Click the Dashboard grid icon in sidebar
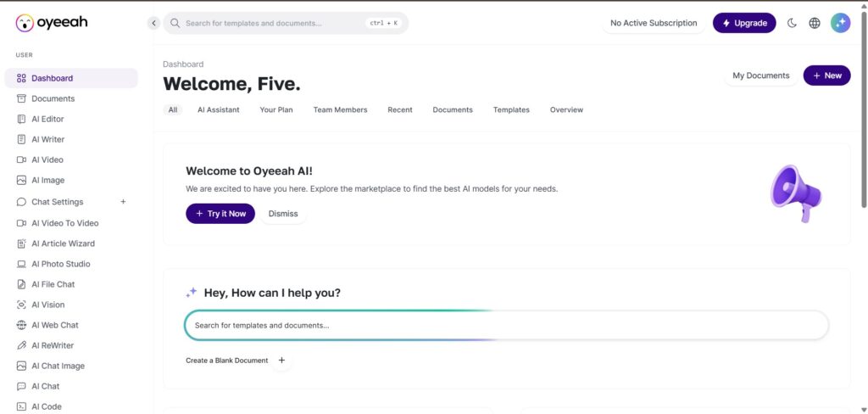Image resolution: width=868 pixels, height=414 pixels. coord(21,78)
